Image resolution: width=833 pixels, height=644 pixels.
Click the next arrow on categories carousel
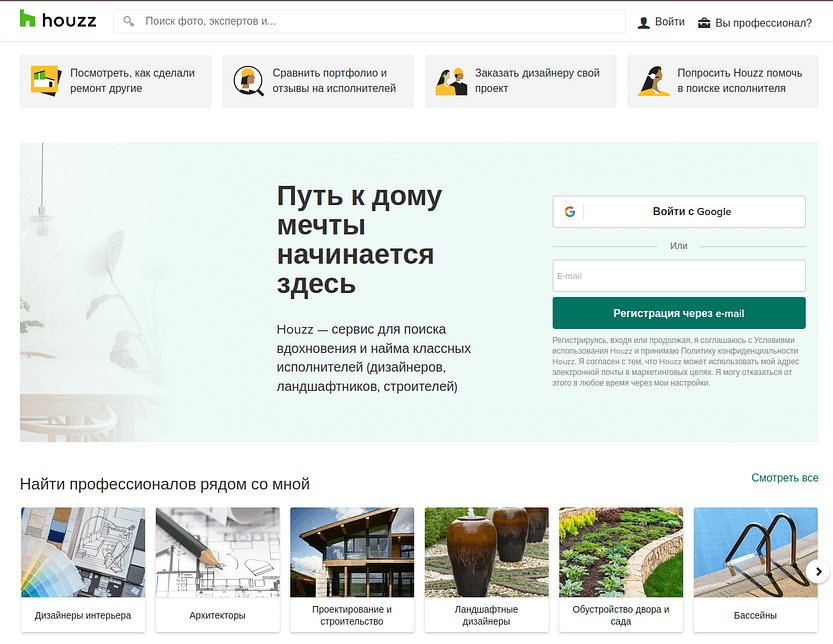[x=818, y=571]
